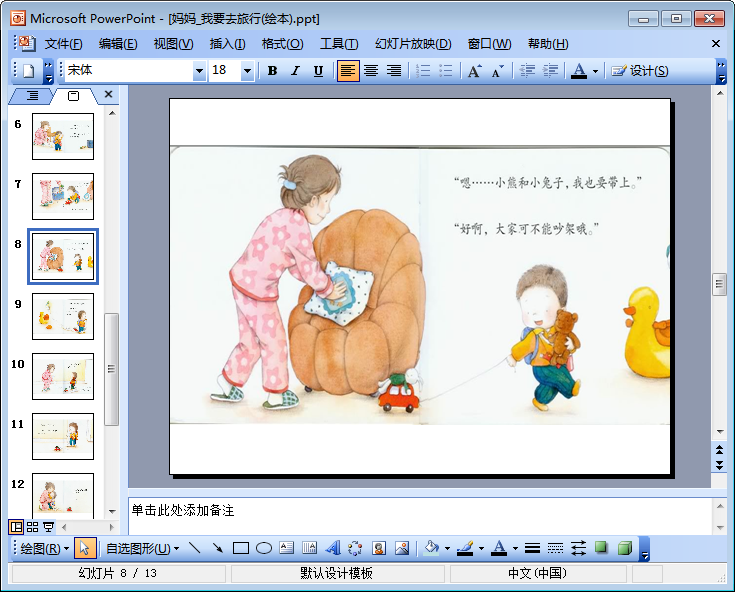This screenshot has width=735, height=592.
Task: Toggle Italic formatting
Action: tap(295, 71)
